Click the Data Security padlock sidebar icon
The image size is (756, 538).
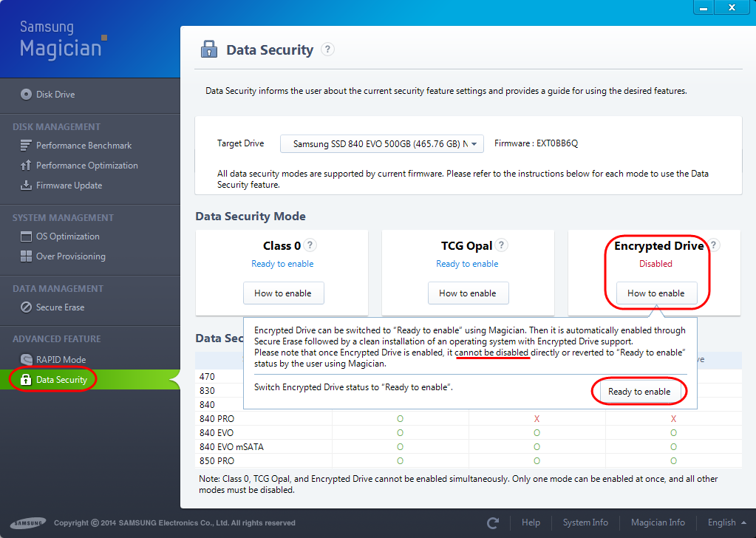point(26,380)
